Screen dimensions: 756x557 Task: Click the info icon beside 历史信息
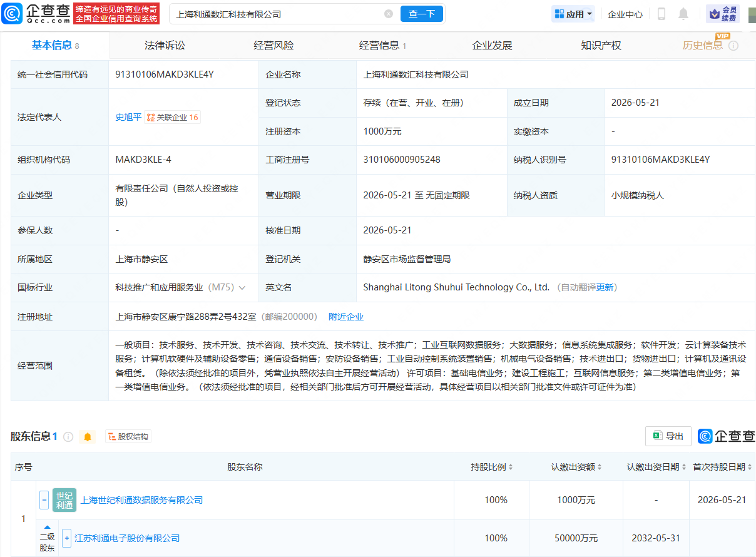(x=733, y=46)
